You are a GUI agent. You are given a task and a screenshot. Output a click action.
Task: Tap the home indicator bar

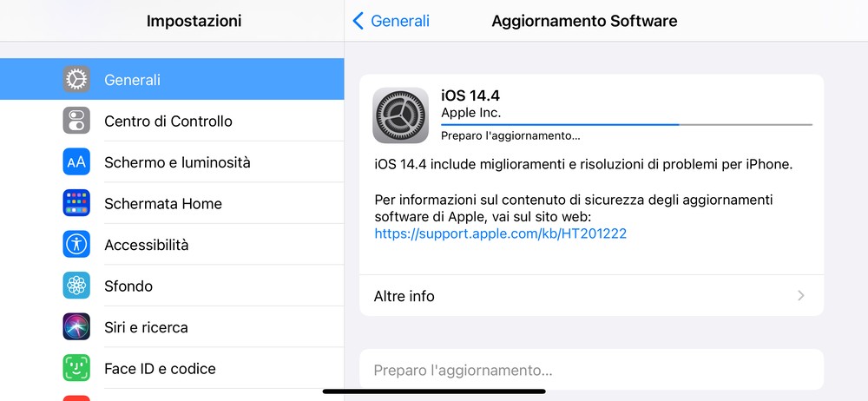point(434,391)
